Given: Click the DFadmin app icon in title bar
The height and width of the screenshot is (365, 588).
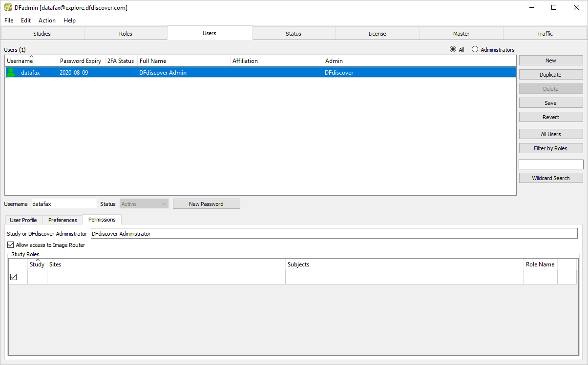Looking at the screenshot, I should click(8, 8).
